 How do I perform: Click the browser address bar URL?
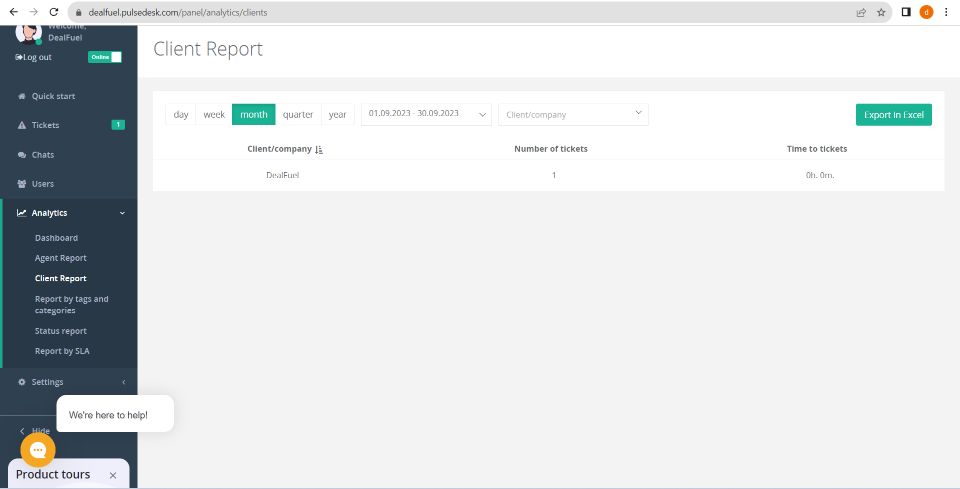point(178,12)
